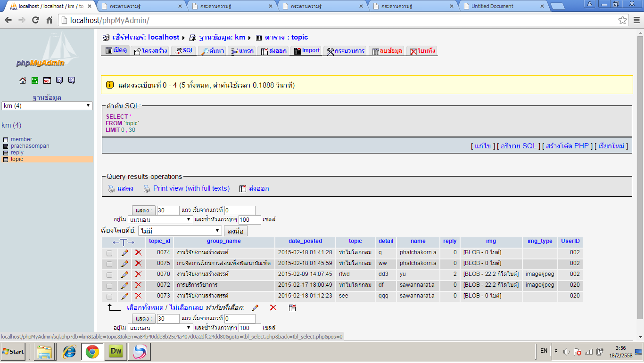Open the database dropdown showing km (4)

click(47, 106)
